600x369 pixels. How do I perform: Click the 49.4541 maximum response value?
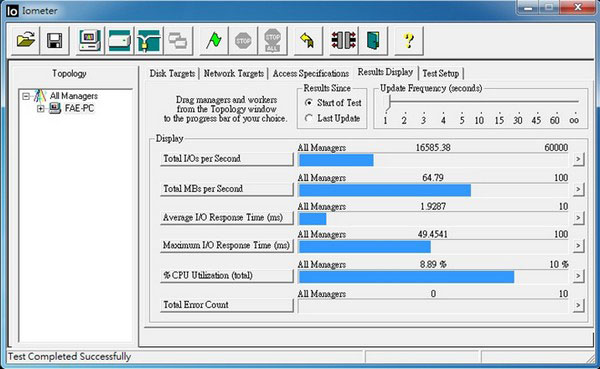[x=433, y=234]
